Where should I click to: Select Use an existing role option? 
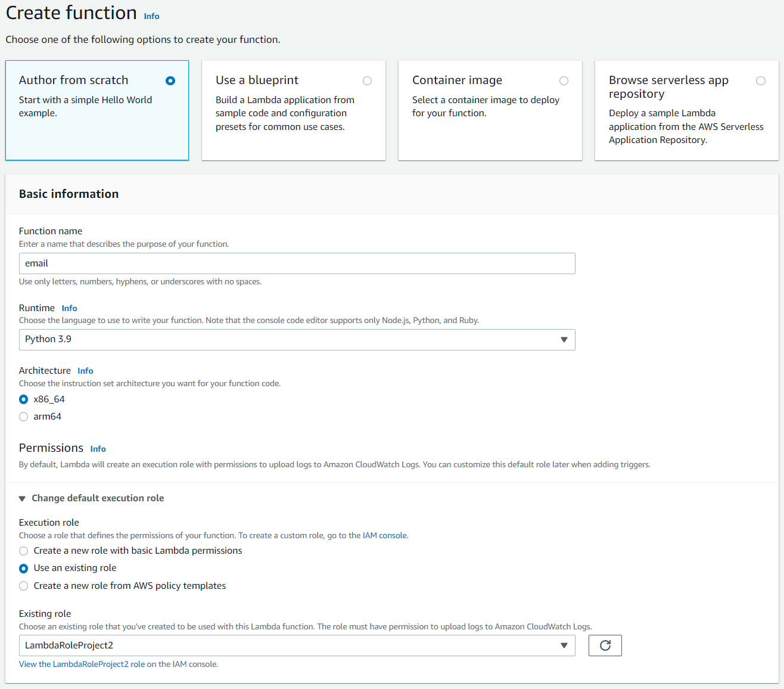(x=24, y=569)
